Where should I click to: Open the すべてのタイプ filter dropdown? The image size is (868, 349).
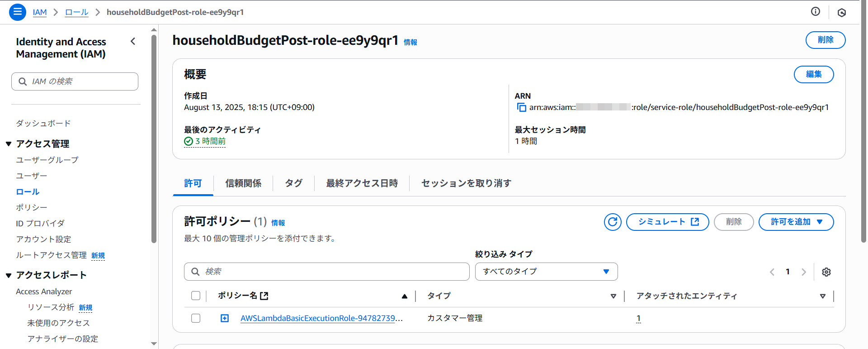tap(546, 272)
